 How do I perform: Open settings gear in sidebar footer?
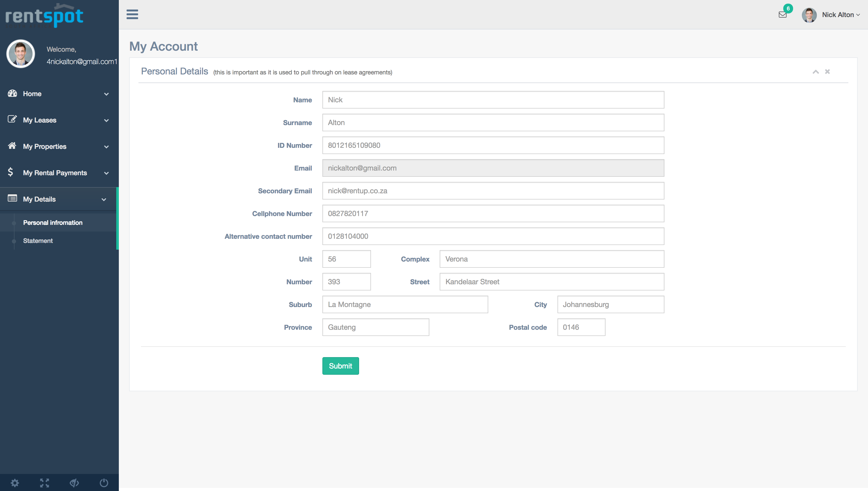click(x=15, y=482)
